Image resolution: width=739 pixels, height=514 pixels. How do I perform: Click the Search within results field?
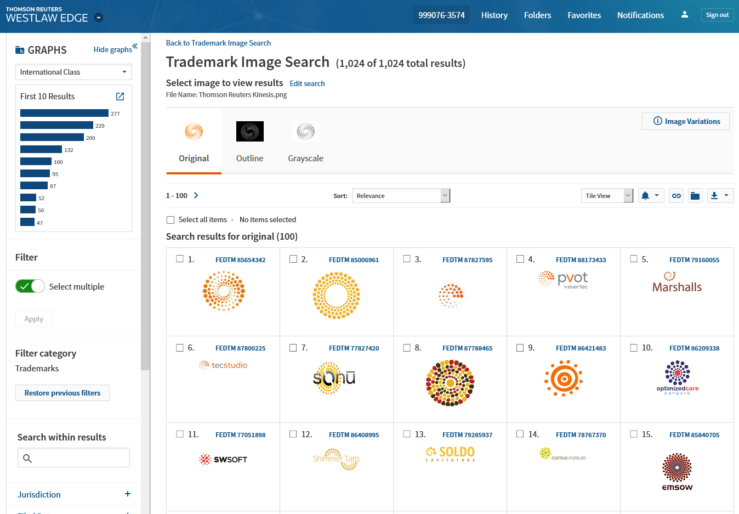(x=74, y=458)
